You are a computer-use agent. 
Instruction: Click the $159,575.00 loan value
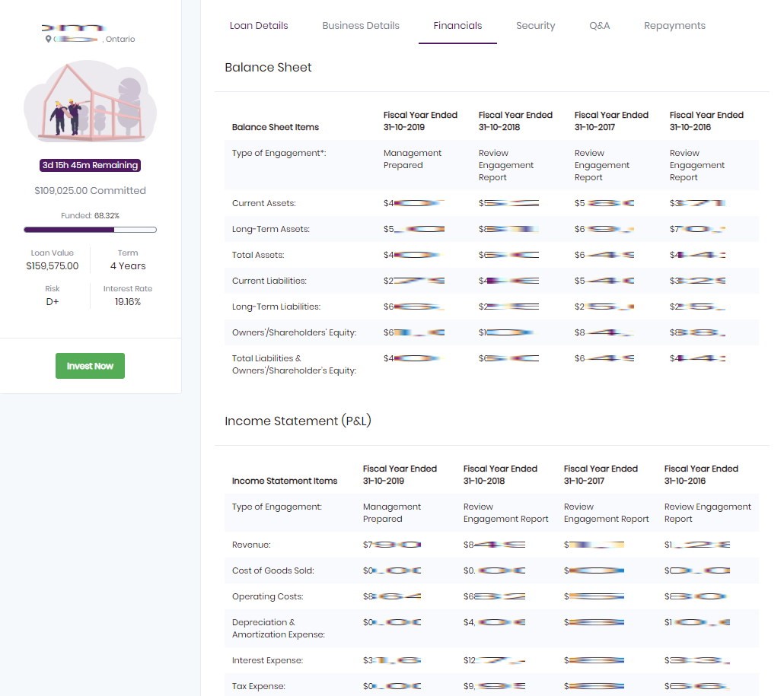pos(53,266)
